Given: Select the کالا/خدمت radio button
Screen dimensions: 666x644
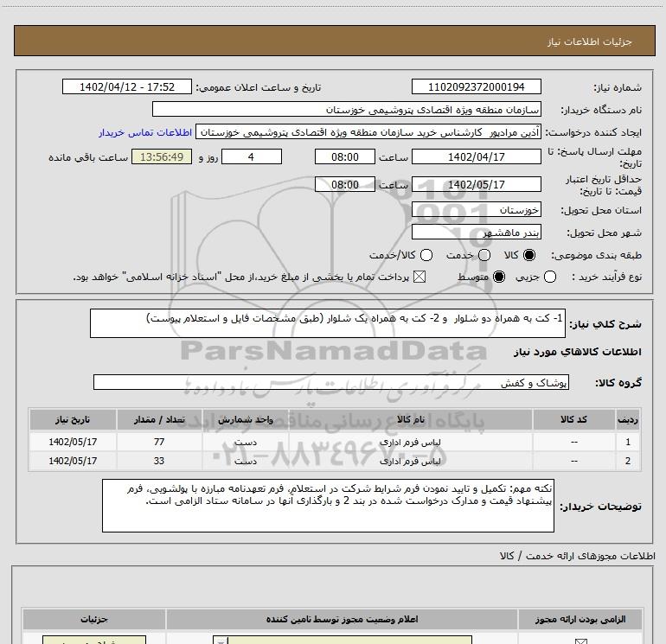Looking at the screenshot, I should (x=426, y=255).
